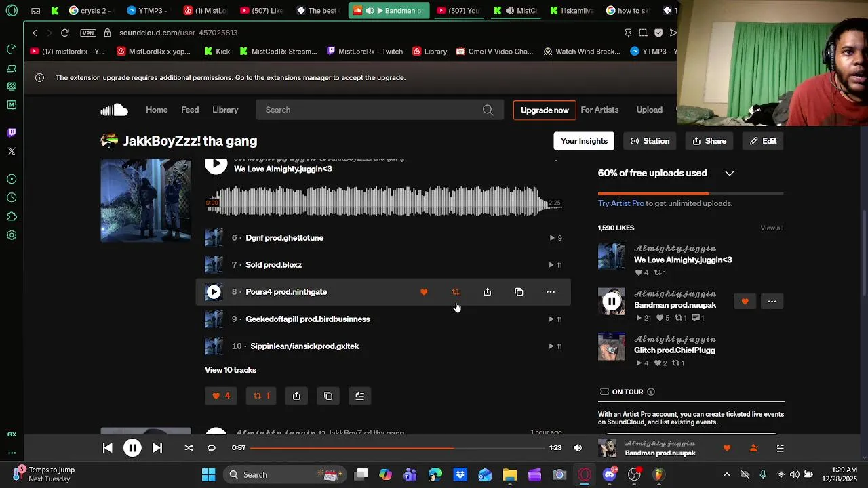Unlike Bandman prod.nuupak in the likes sidebar
This screenshot has width=868, height=488.
tap(745, 302)
